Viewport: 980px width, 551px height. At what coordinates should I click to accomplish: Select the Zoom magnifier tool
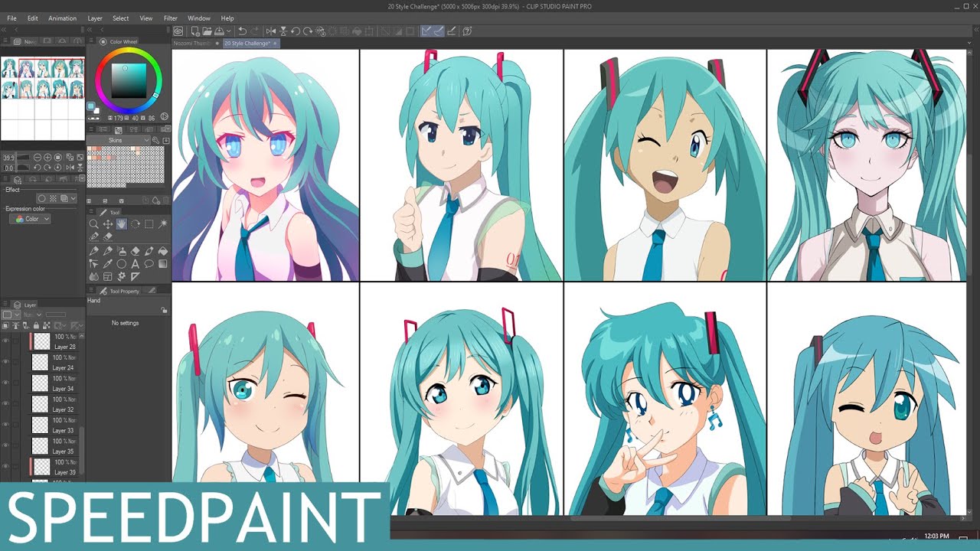[93, 223]
